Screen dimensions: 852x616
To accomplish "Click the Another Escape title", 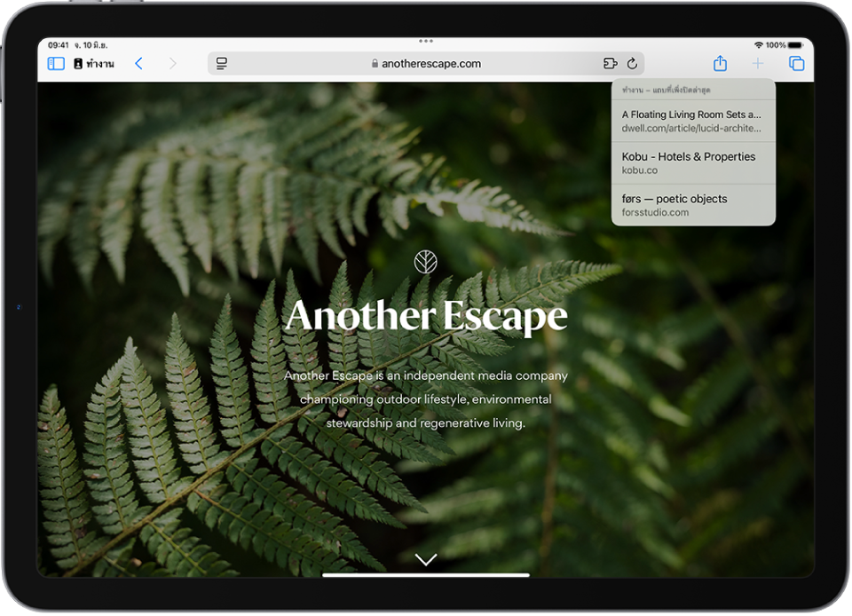I will tap(426, 316).
